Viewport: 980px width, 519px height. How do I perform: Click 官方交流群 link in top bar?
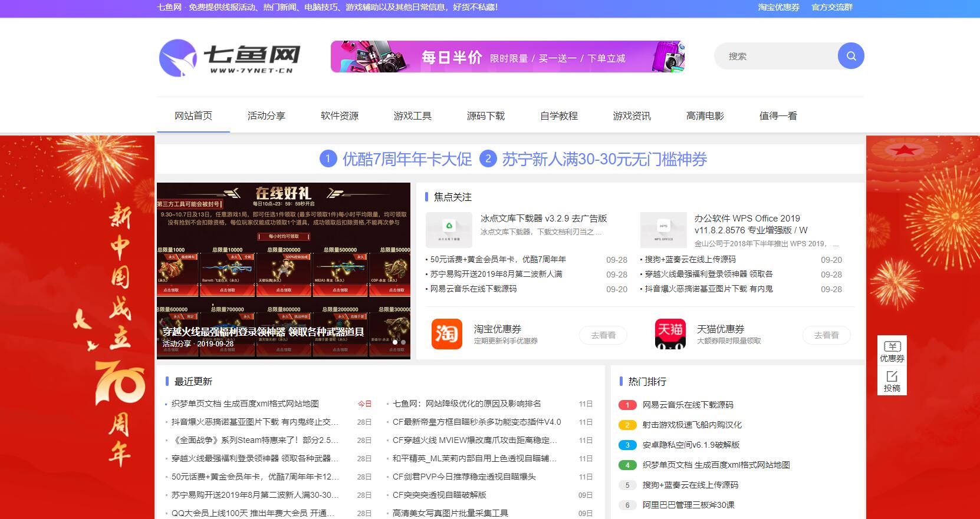[x=832, y=7]
